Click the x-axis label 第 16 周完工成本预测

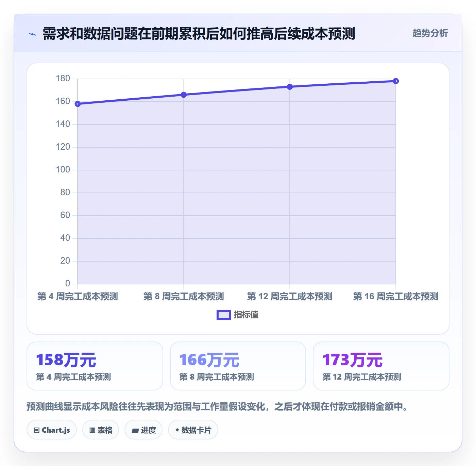pos(396,297)
